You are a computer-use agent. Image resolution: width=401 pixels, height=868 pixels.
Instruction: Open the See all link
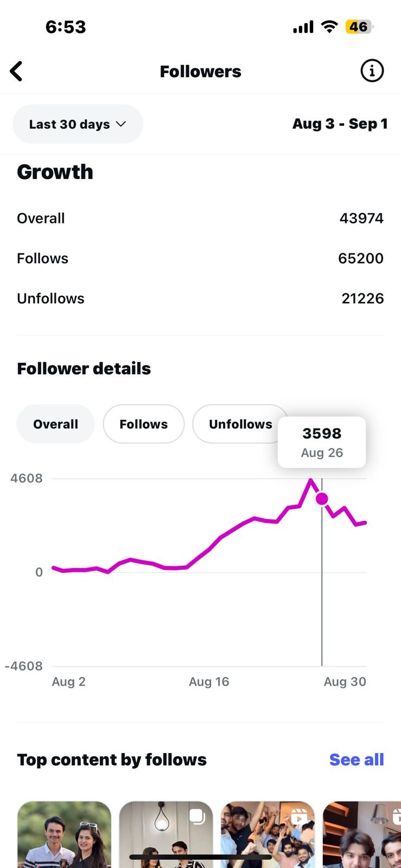357,760
